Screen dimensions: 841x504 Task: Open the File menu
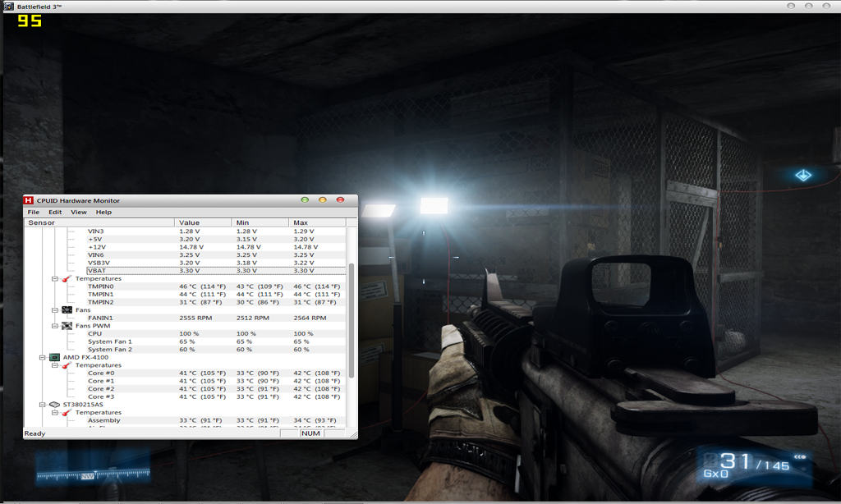(x=33, y=212)
